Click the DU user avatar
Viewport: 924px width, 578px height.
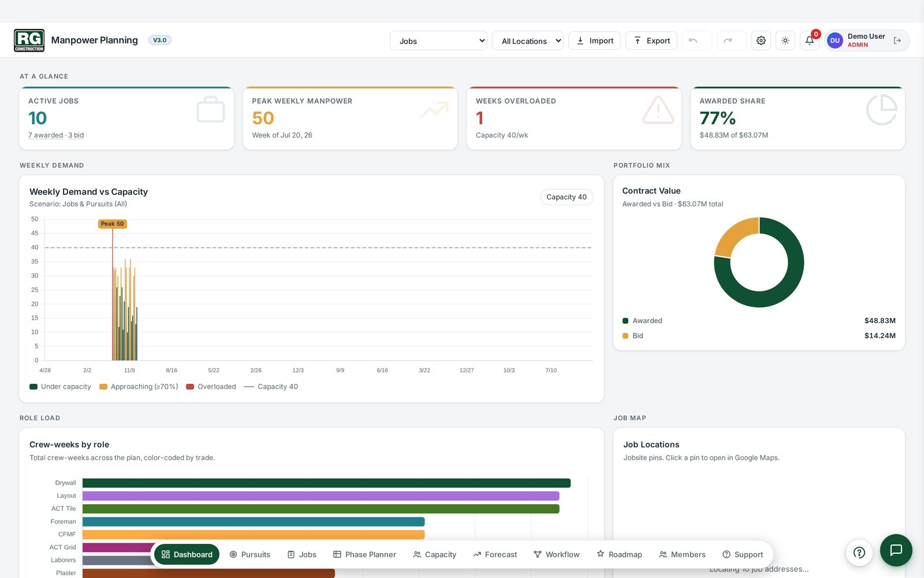coord(835,40)
